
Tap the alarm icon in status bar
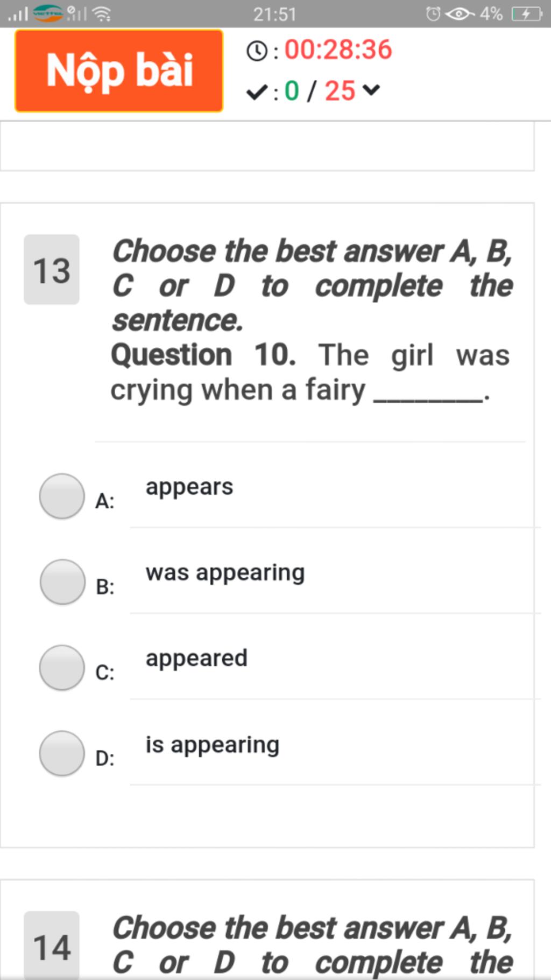433,13
